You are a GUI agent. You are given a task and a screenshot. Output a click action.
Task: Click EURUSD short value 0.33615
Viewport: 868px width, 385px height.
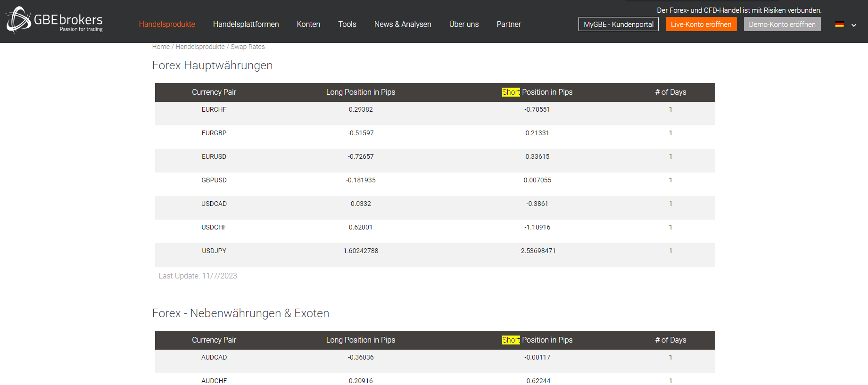(x=537, y=156)
